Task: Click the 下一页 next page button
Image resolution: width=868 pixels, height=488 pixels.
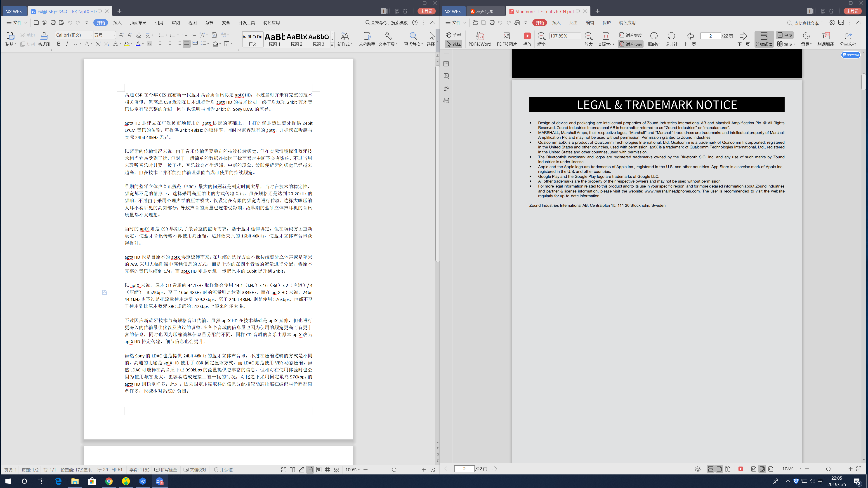Action: tap(743, 36)
